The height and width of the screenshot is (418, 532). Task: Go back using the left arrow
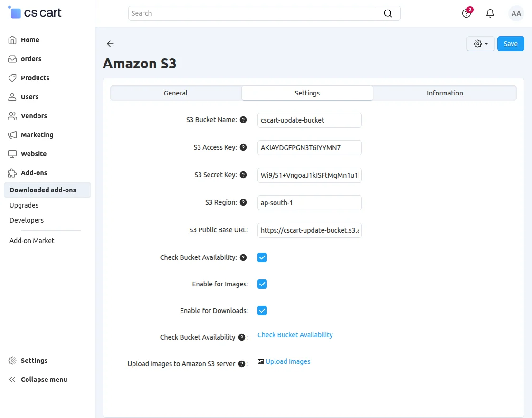110,43
